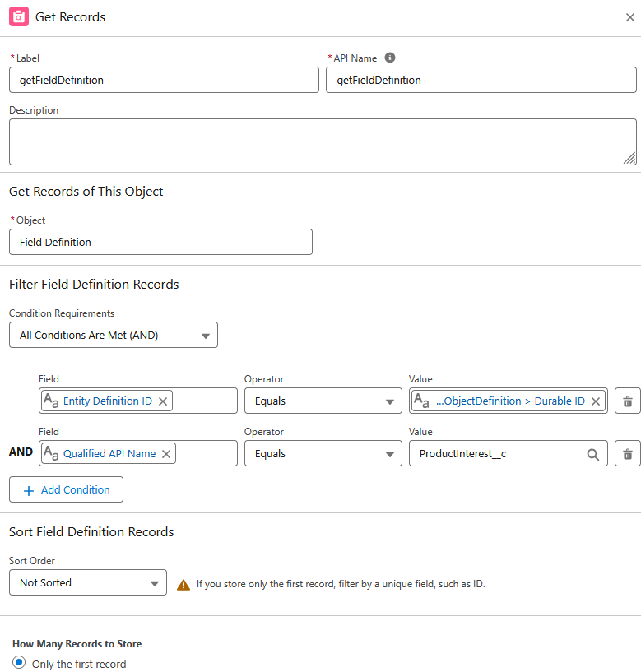
Task: Click the warning triangle icon beside Sort Order
Action: click(183, 585)
